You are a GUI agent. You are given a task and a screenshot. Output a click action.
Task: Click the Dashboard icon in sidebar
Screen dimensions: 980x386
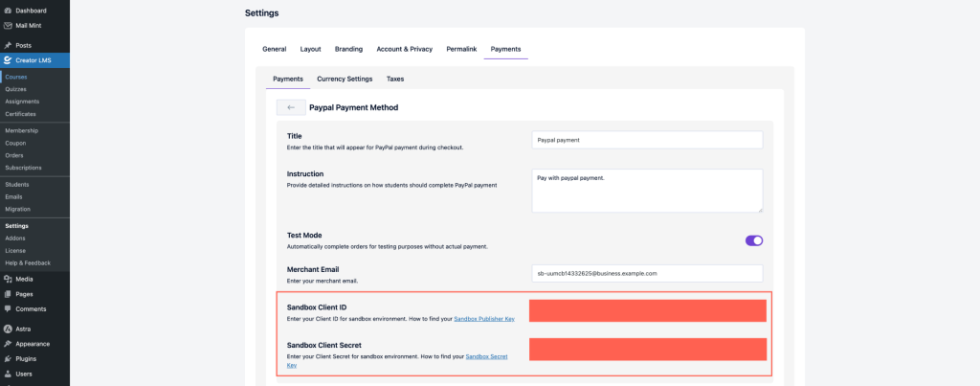click(x=8, y=11)
